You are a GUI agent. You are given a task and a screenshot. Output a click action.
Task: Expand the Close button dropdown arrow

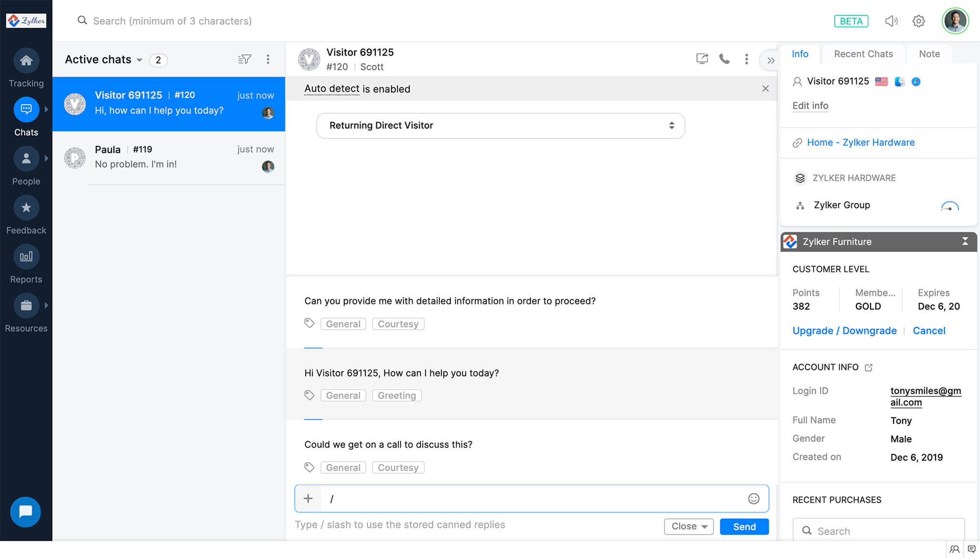click(x=704, y=526)
